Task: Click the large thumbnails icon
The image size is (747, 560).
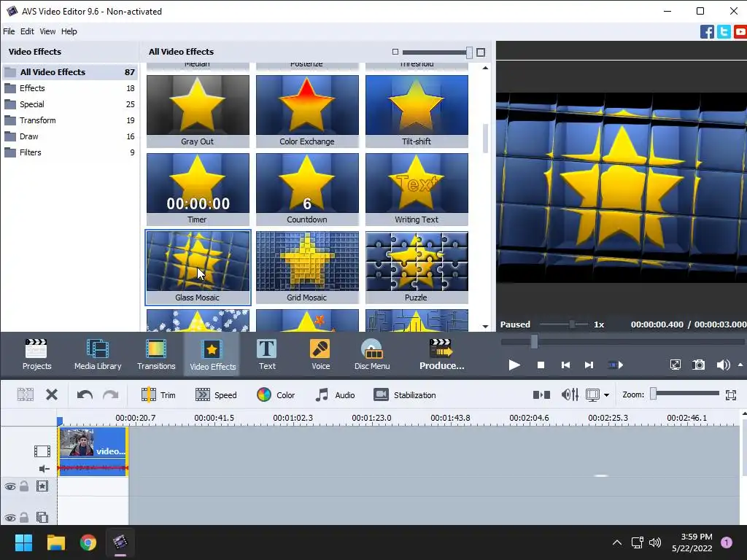Action: tap(481, 52)
